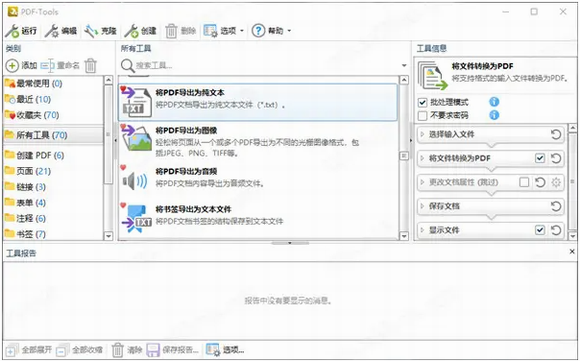The image size is (580, 361).
Task: Select the 将PDF导出为纯文本 TXT icon
Action: pyautogui.click(x=136, y=102)
